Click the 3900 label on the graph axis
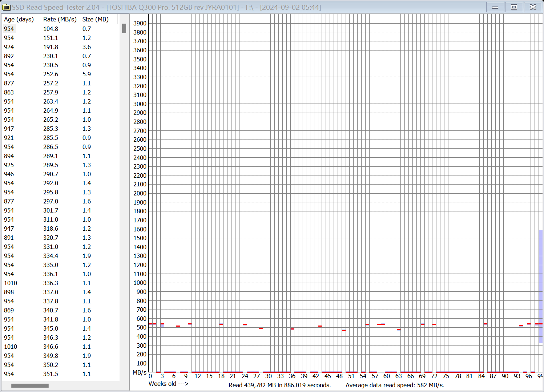Image resolution: width=544 pixels, height=392 pixels. [x=140, y=23]
